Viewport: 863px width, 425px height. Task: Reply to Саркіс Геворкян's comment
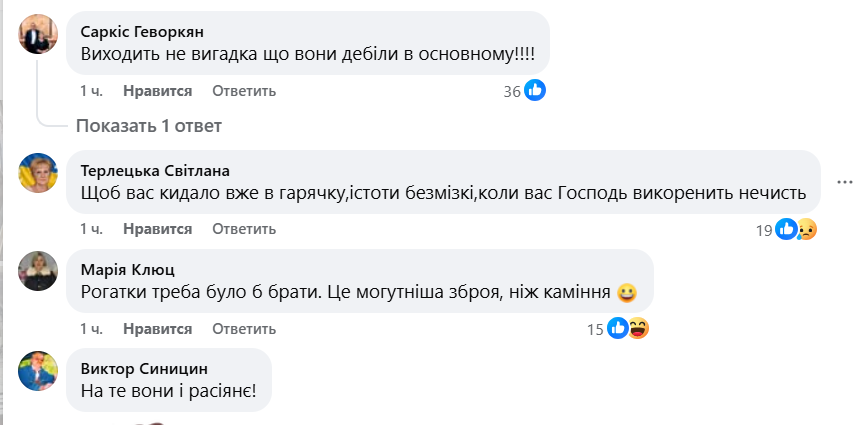243,91
